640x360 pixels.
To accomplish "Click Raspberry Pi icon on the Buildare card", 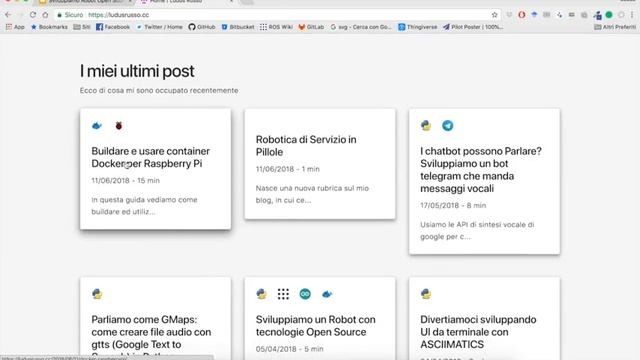I will click(x=119, y=126).
